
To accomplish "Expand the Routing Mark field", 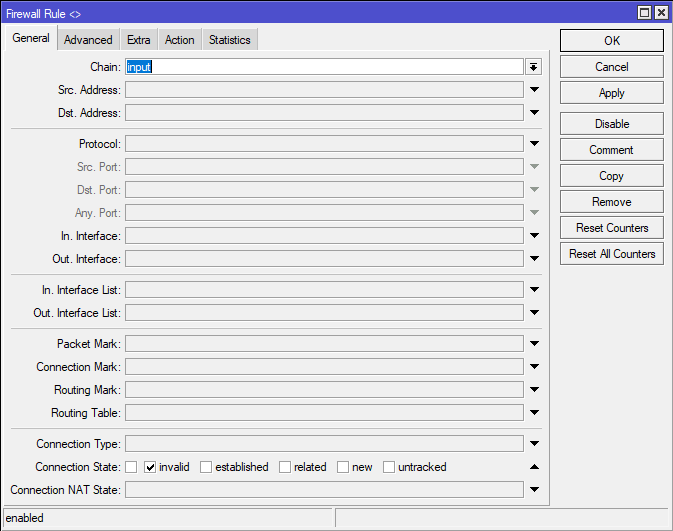I will (x=534, y=390).
